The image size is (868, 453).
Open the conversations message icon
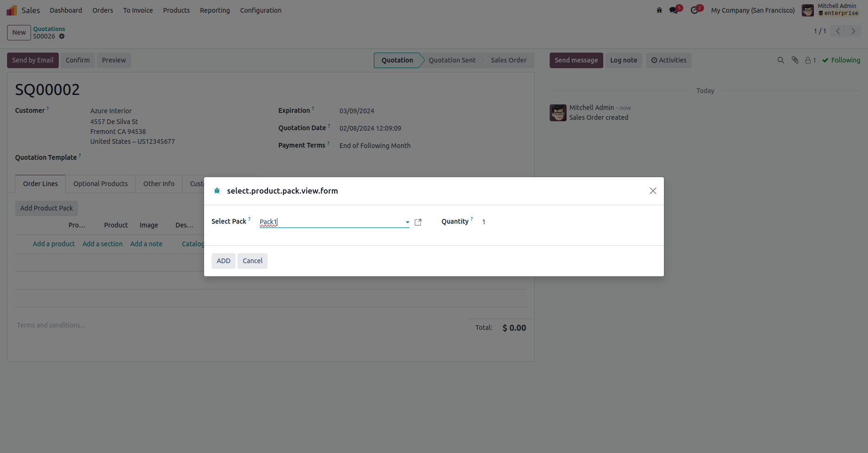pyautogui.click(x=674, y=10)
